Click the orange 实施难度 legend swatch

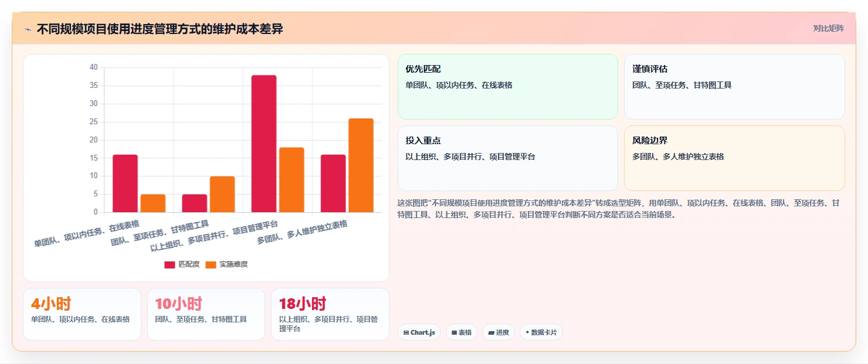[x=211, y=264]
